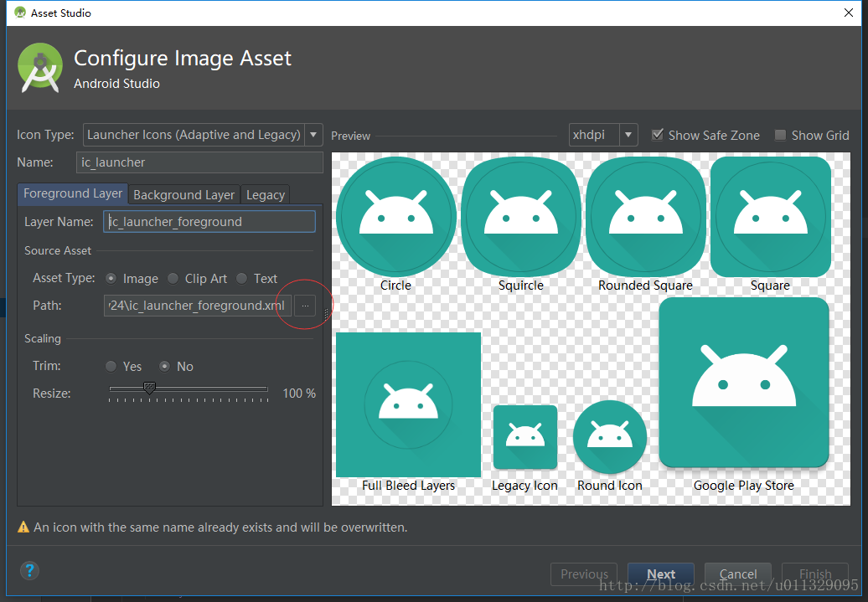The height and width of the screenshot is (602, 868).
Task: Click the Name field ic_launcher
Action: [199, 162]
